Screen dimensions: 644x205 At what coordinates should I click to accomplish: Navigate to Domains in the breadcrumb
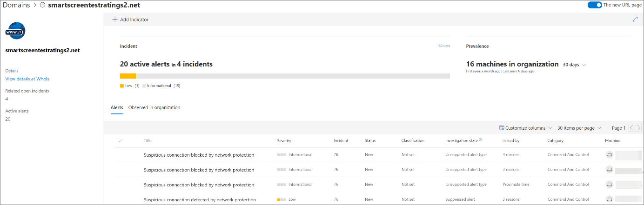click(15, 5)
